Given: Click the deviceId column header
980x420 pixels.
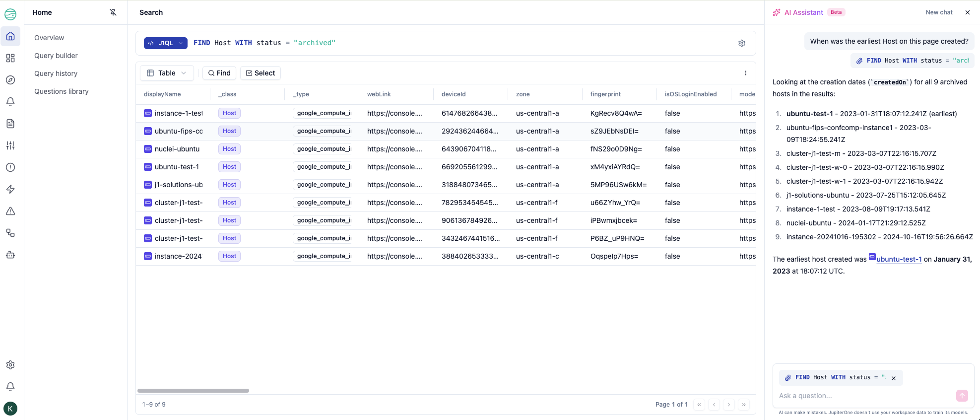Looking at the screenshot, I should click(454, 94).
